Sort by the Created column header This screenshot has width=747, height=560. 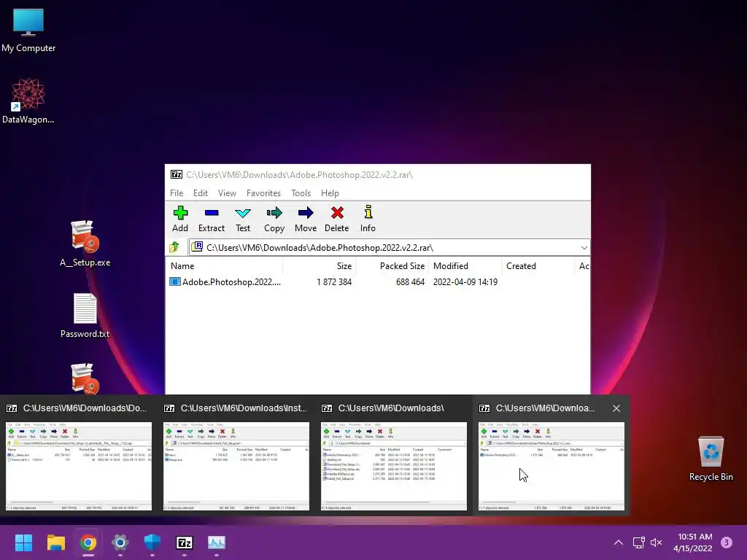coord(538,265)
